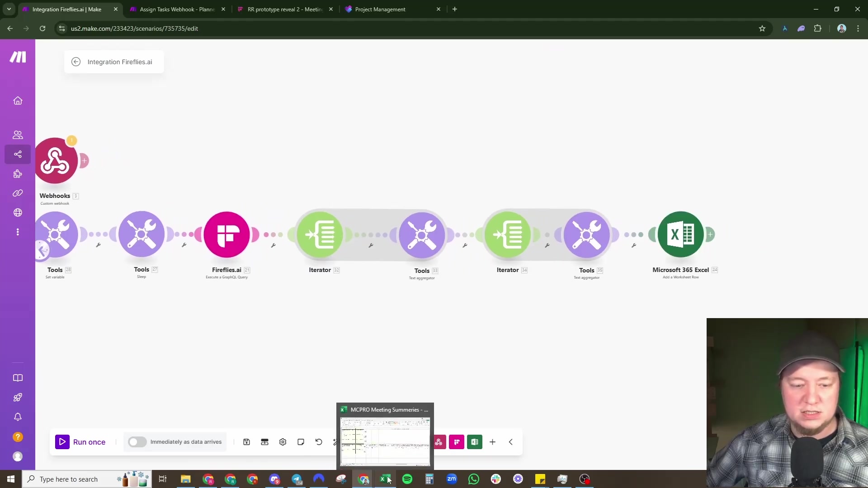Open resource hub book icon in sidebar
The height and width of the screenshot is (488, 868).
(18, 378)
